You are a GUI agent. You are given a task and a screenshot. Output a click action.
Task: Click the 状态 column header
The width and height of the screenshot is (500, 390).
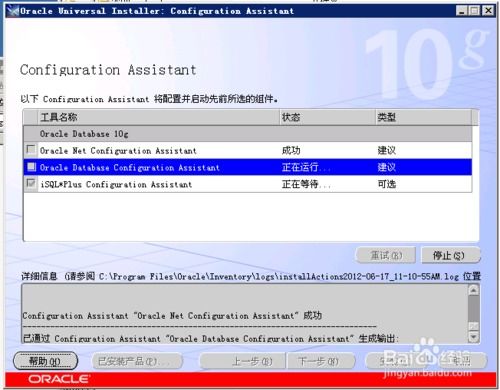click(x=328, y=117)
